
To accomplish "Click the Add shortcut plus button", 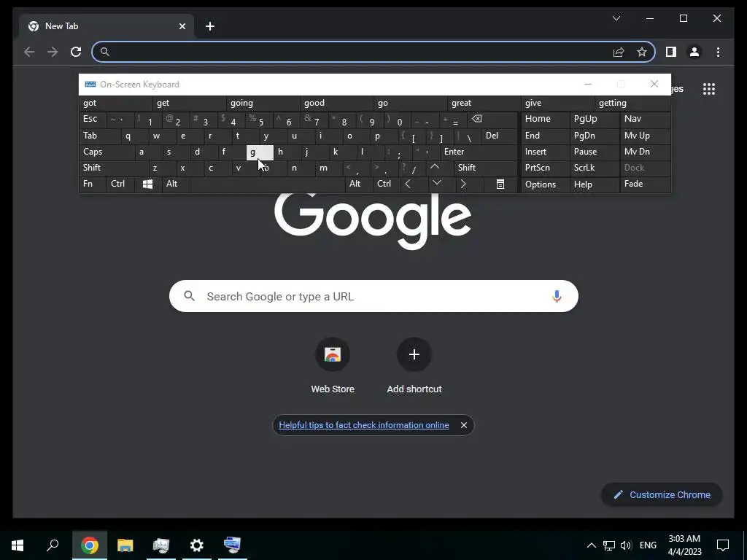I will pyautogui.click(x=414, y=355).
